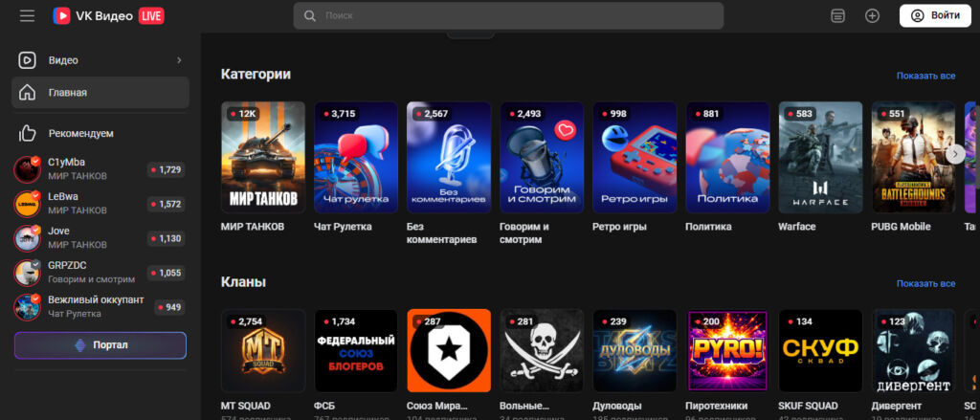Viewport: 980px width, 420px height.
Task: Click the Дуловоды clan title
Action: click(x=617, y=406)
